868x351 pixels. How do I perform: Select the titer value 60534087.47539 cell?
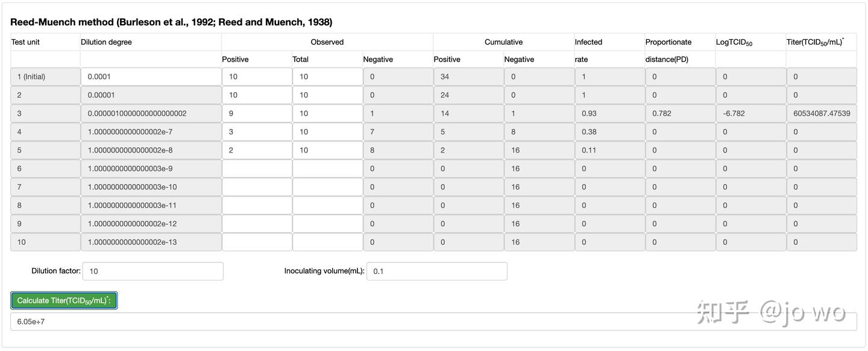point(822,113)
